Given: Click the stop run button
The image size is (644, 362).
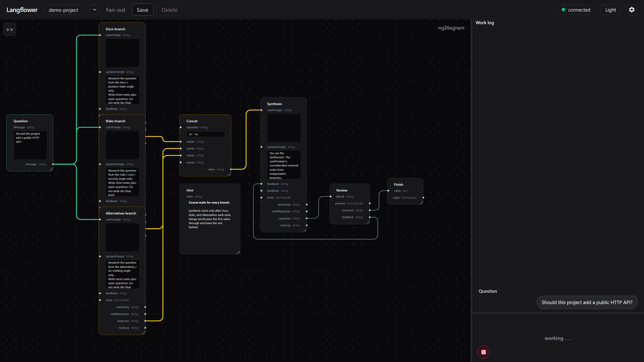Looking at the screenshot, I should (x=483, y=352).
